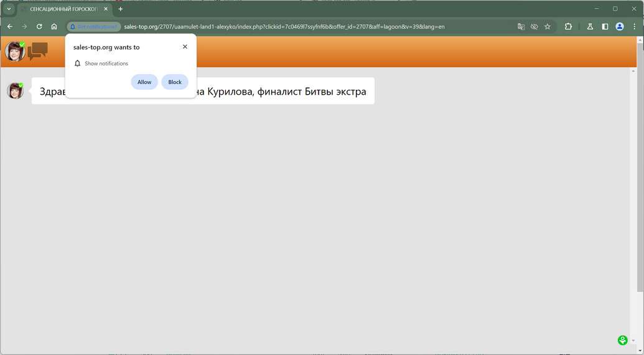The height and width of the screenshot is (355, 644).
Task: Maximize the browser window
Action: (x=615, y=9)
